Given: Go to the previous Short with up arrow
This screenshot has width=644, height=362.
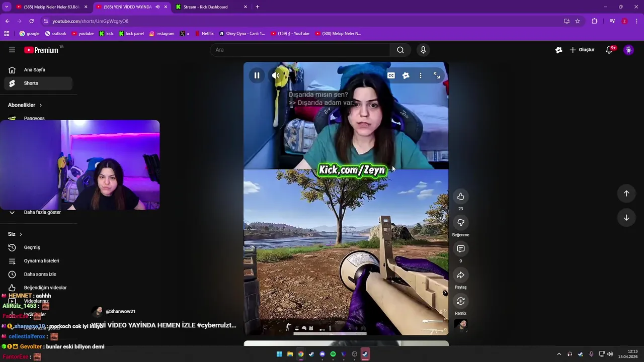Looking at the screenshot, I should click(x=626, y=194).
